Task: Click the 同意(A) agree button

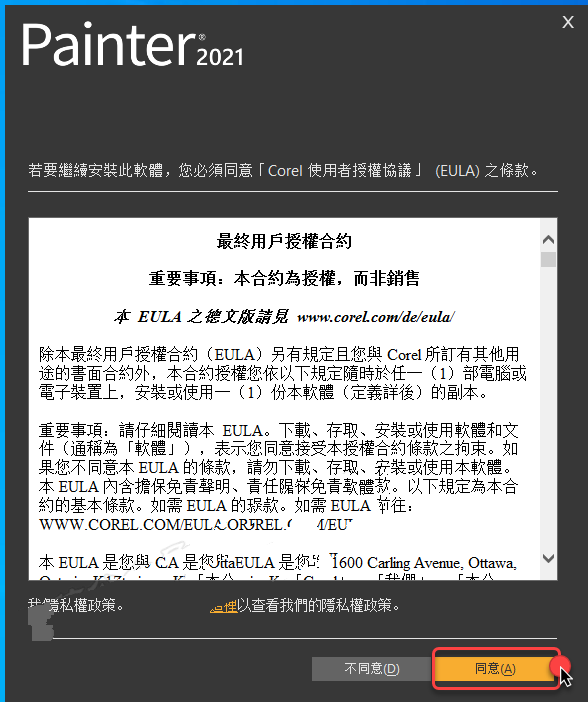Action: 495,668
